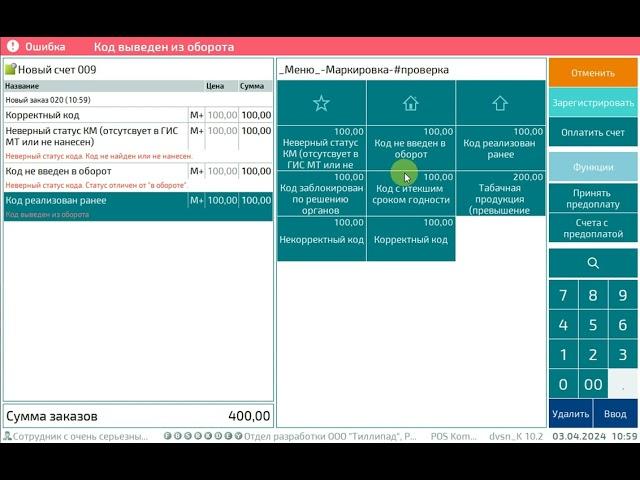640x480 pixels.
Task: Click the Цена column header
Action: tap(221, 86)
